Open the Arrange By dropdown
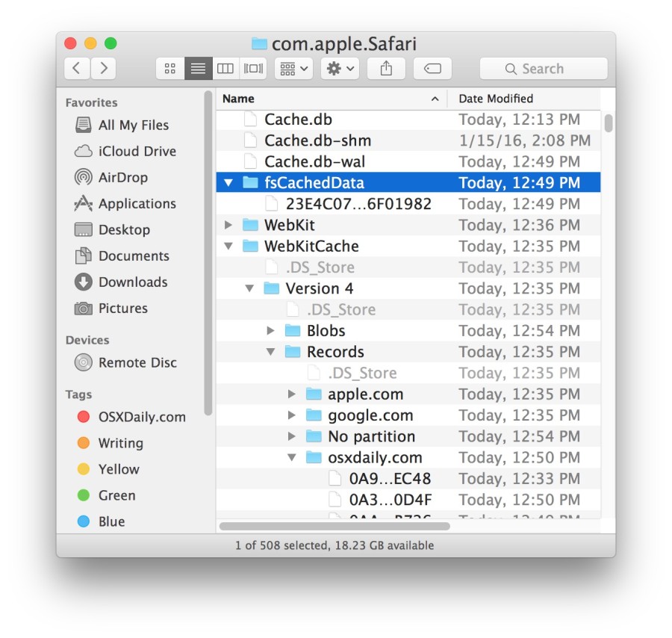This screenshot has height=638, width=672. click(x=291, y=68)
